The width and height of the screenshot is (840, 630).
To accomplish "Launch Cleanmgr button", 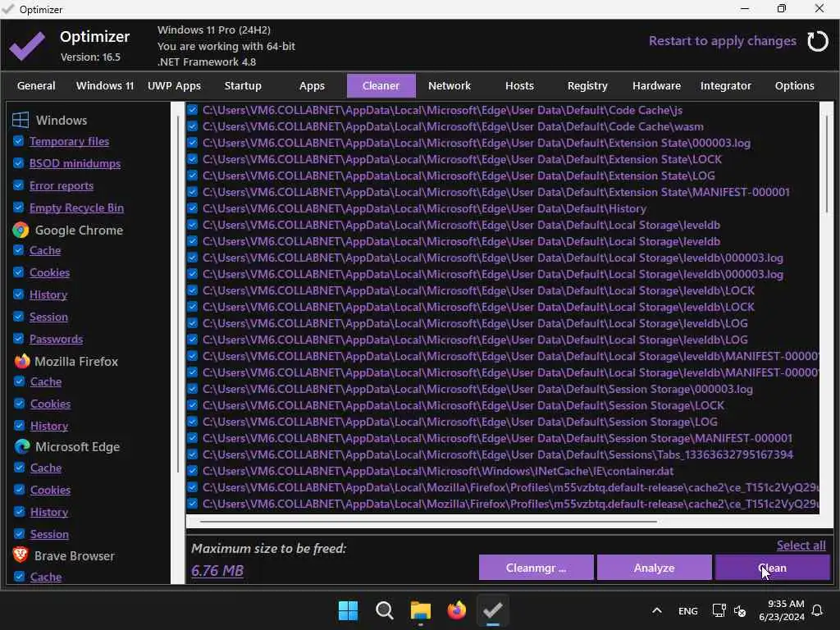I will tap(536, 568).
